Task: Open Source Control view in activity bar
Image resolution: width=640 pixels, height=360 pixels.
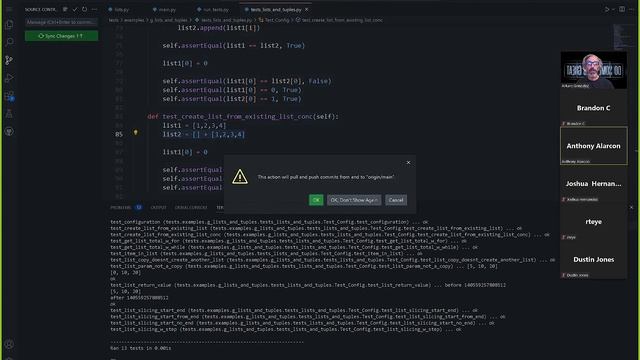Action: [9, 60]
